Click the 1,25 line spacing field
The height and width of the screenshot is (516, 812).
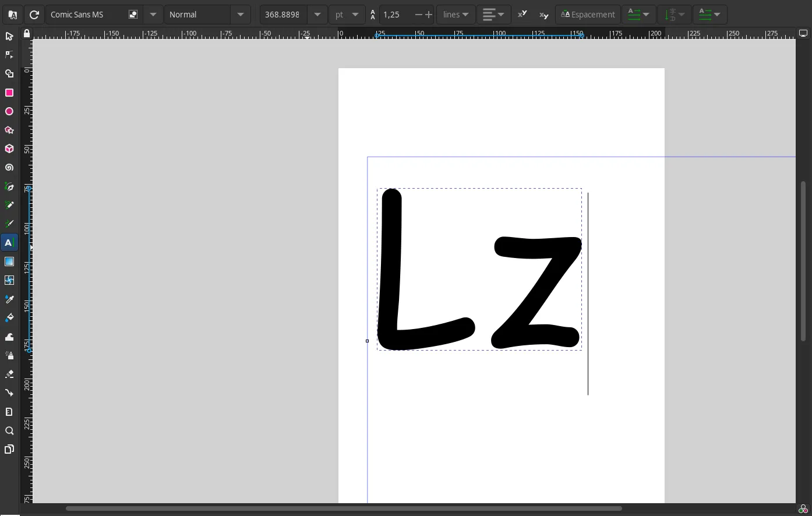(x=396, y=15)
